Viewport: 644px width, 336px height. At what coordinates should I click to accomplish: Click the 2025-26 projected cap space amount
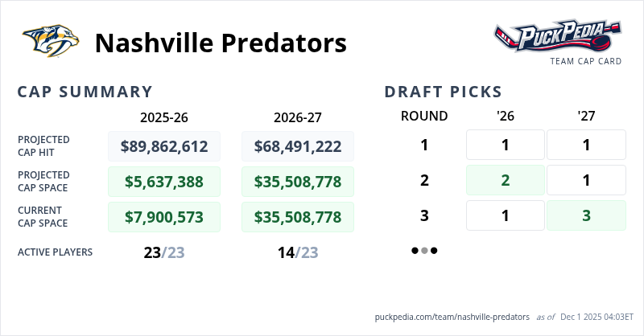point(164,182)
